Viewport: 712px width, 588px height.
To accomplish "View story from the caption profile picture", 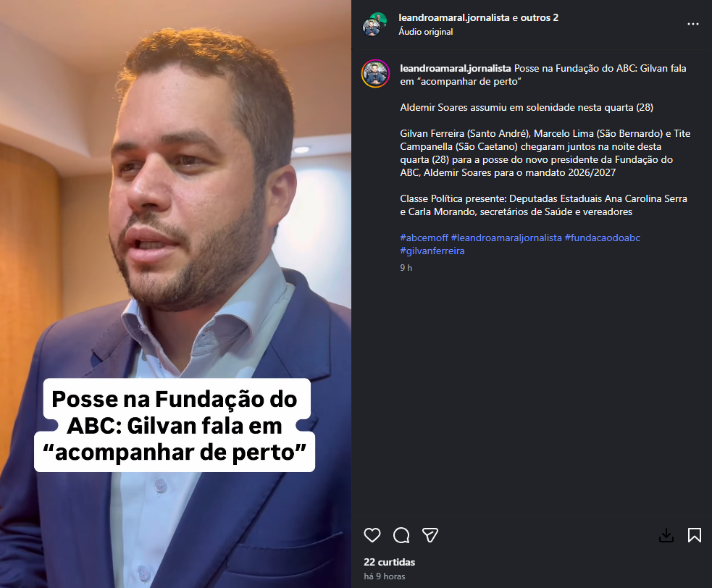I will (x=375, y=74).
